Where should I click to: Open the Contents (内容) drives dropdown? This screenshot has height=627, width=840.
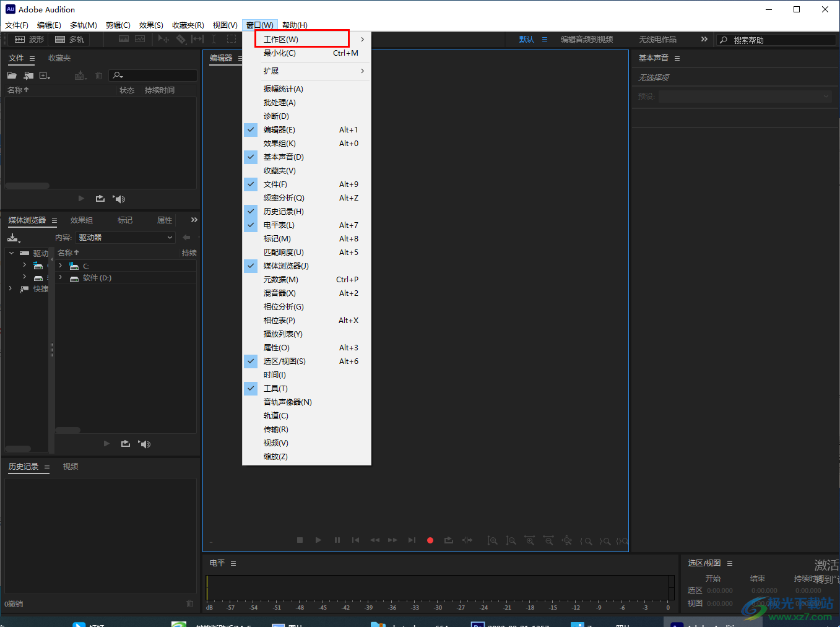click(x=126, y=238)
